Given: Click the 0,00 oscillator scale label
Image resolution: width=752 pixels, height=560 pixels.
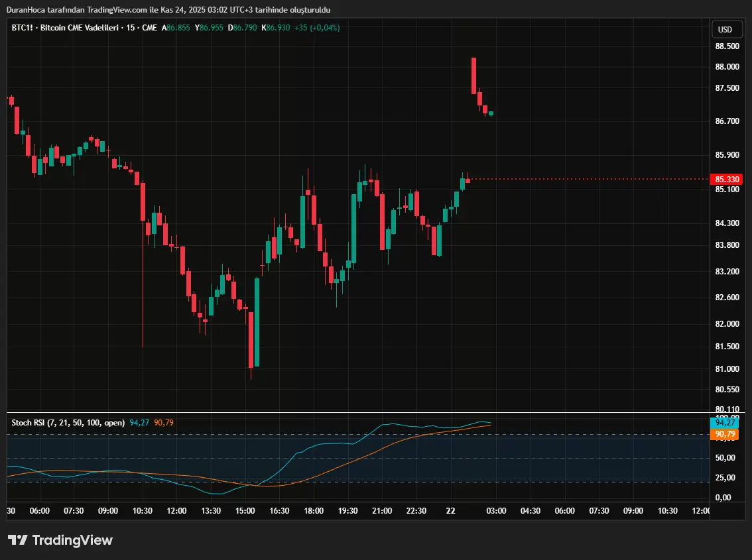Looking at the screenshot, I should (723, 498).
